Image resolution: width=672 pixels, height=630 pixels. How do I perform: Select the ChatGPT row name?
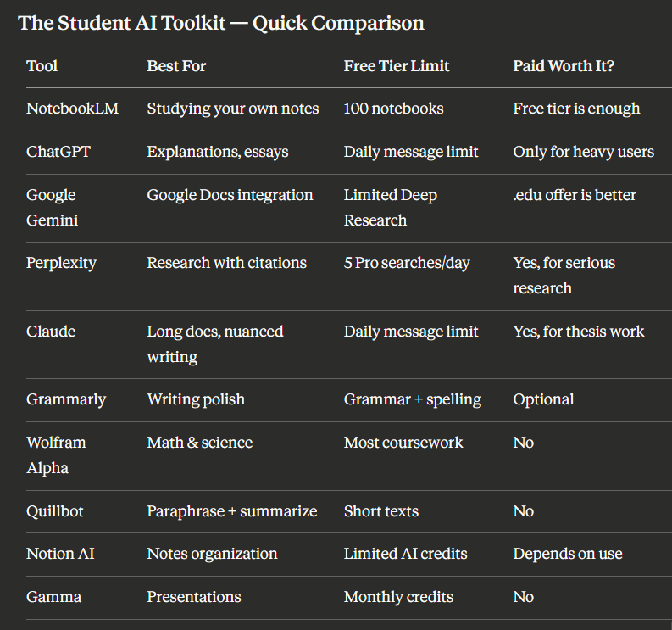[x=58, y=152]
